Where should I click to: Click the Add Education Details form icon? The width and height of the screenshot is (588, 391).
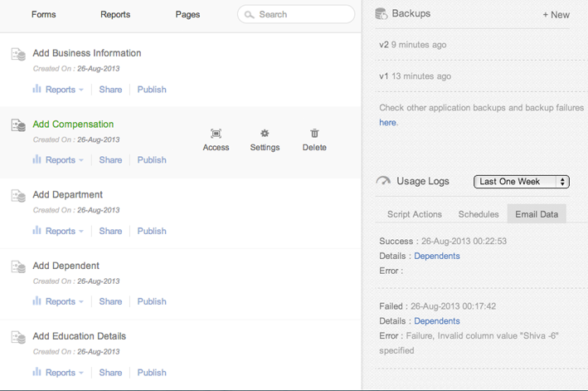18,337
